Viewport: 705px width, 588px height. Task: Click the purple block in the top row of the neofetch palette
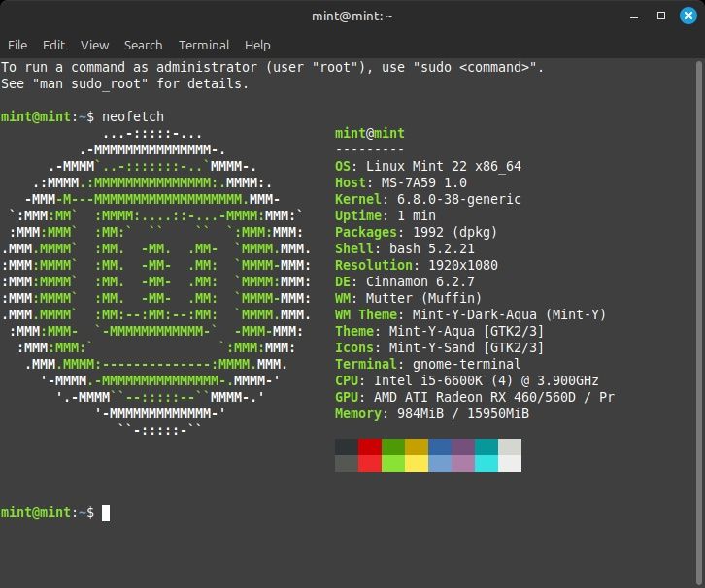coord(463,447)
